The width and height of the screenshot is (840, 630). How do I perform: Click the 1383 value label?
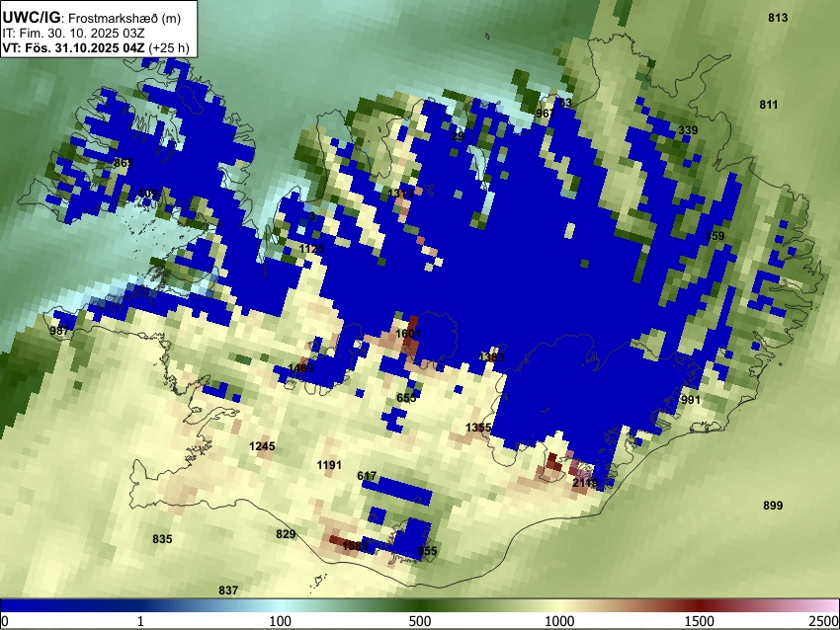(x=491, y=357)
